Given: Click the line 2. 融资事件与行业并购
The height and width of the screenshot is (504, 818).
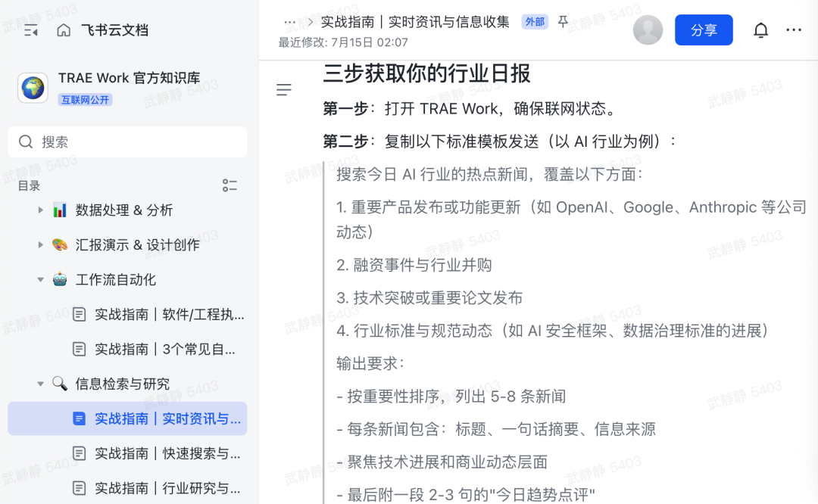Looking at the screenshot, I should [414, 266].
